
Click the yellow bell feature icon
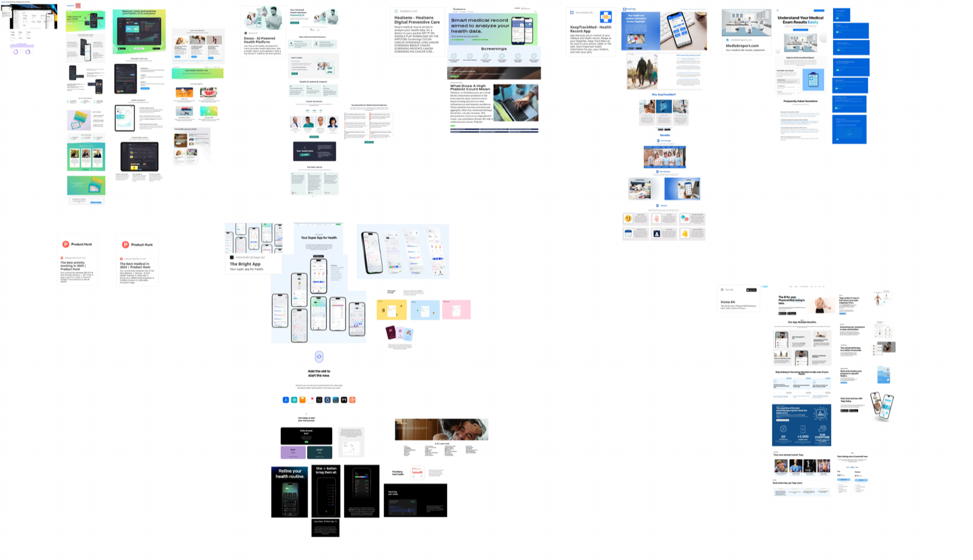tap(685, 233)
